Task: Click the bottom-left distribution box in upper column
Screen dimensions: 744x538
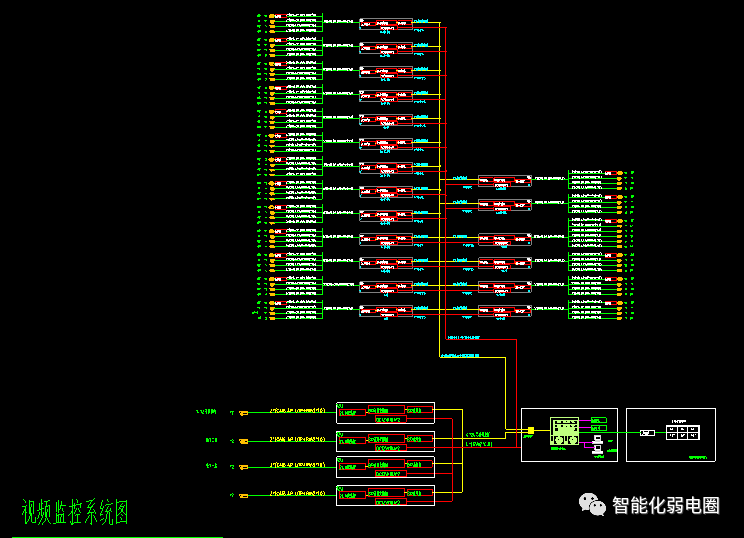Action: [386, 310]
